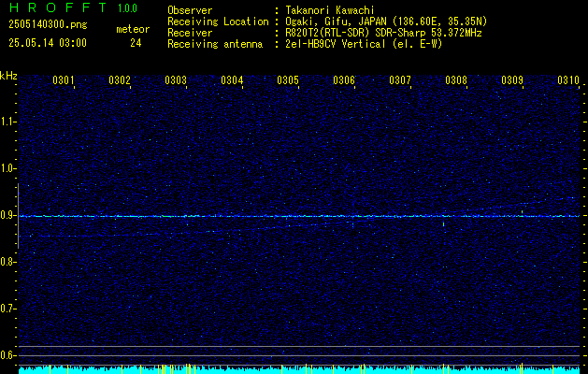Click time marker 0302
The width and height of the screenshot is (588, 374).
120,80
